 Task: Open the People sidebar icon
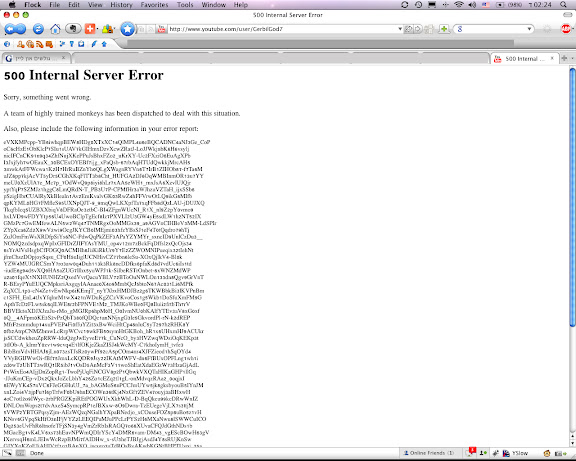[x=107, y=29]
